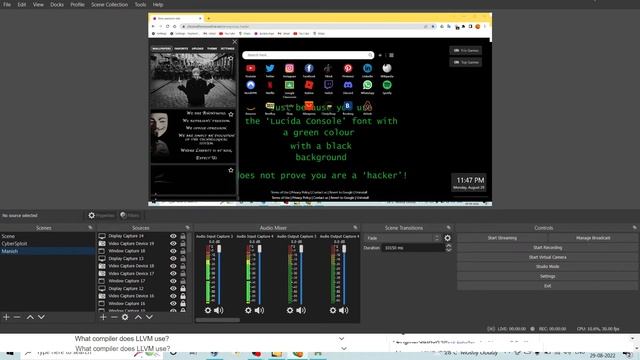The width and height of the screenshot is (640, 360).
Task: Select the Window Capture 17 source row
Action: point(142,281)
